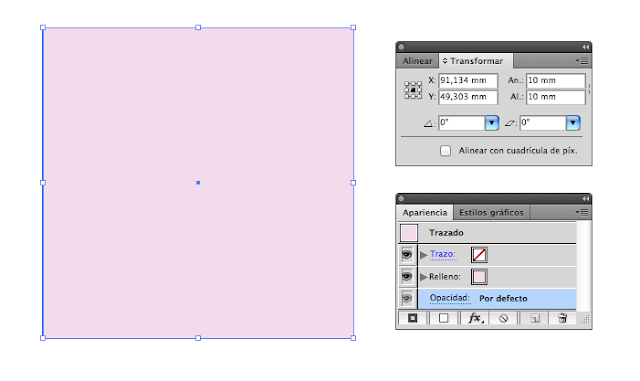Open the fx add effect menu

[475, 318]
